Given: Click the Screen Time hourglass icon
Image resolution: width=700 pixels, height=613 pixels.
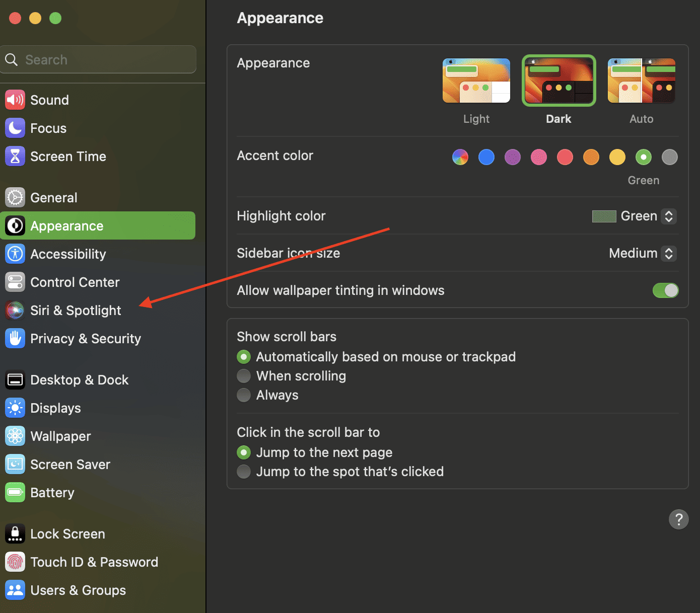Looking at the screenshot, I should [15, 156].
